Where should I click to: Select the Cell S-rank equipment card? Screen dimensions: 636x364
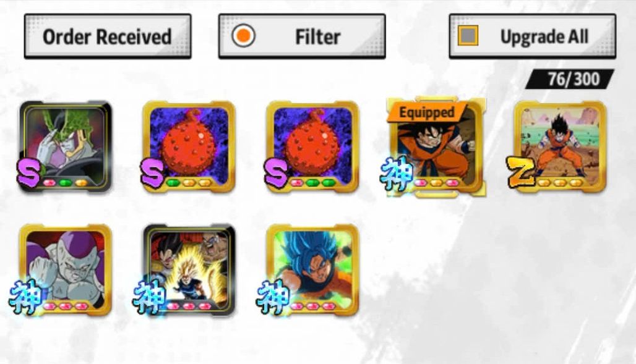point(66,146)
